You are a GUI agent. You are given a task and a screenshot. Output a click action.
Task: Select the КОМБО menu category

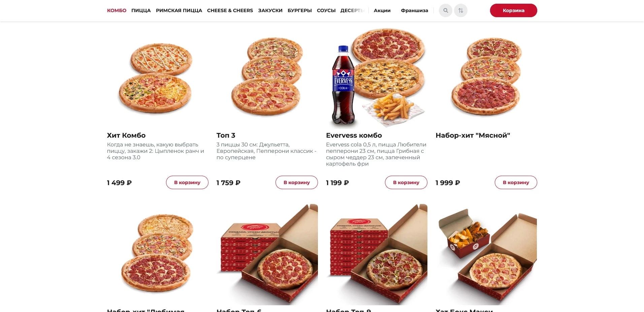click(x=117, y=10)
